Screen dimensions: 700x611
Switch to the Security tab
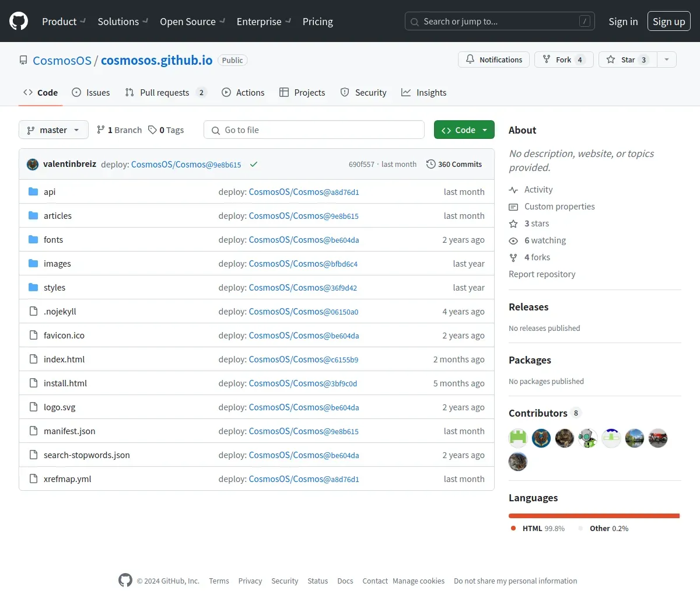[363, 92]
